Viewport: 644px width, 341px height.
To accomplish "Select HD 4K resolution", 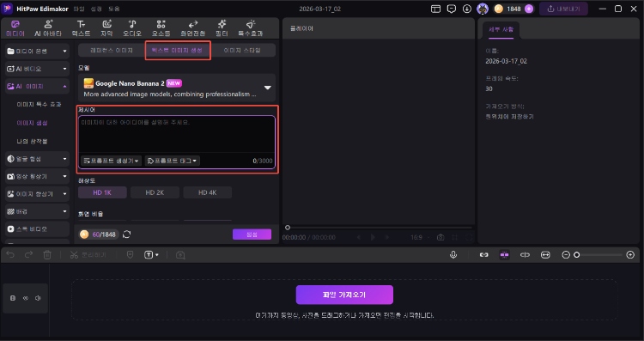I will tap(208, 192).
